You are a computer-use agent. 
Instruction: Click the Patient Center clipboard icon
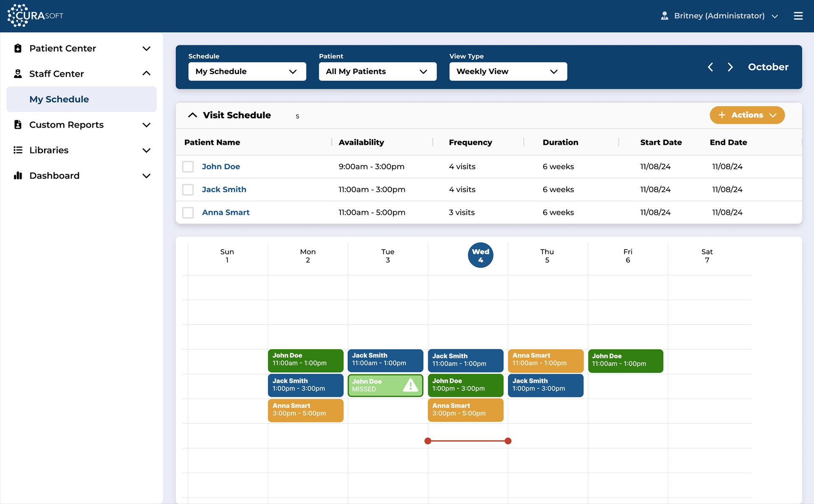(18, 48)
